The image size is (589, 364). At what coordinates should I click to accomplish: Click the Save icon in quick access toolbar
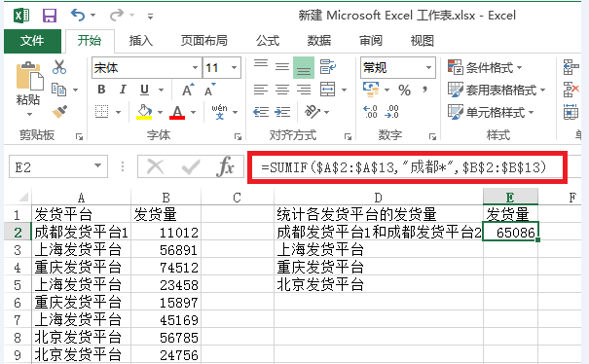tap(50, 16)
